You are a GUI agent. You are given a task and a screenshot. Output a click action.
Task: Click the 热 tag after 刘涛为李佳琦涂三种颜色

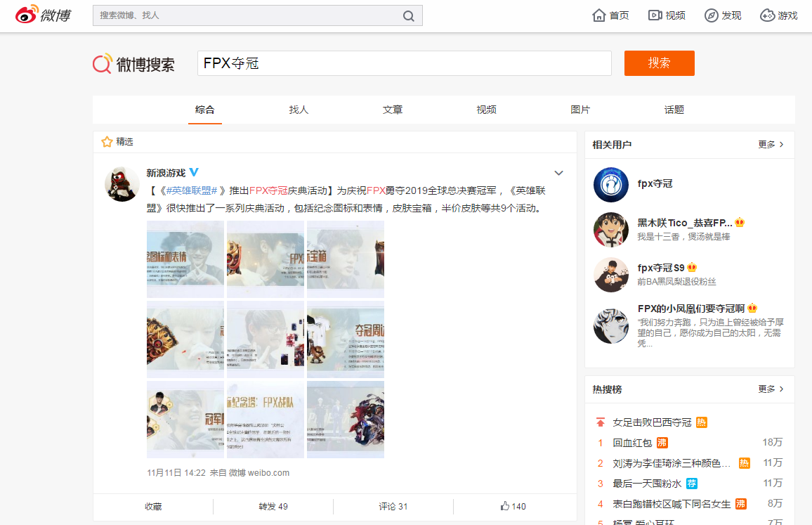pyautogui.click(x=744, y=463)
